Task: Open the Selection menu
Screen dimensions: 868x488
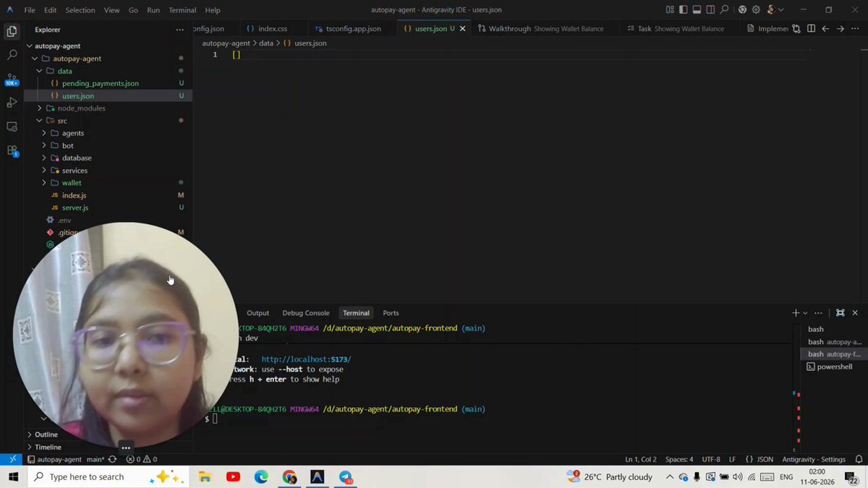Action: (x=80, y=10)
